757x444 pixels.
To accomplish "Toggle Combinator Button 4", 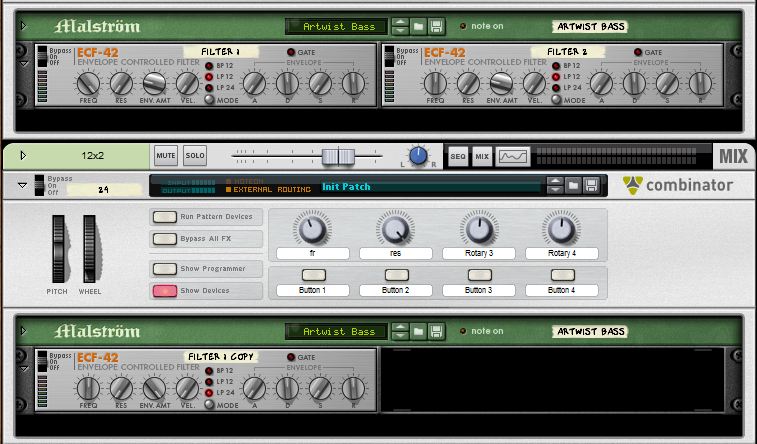I will (x=563, y=275).
